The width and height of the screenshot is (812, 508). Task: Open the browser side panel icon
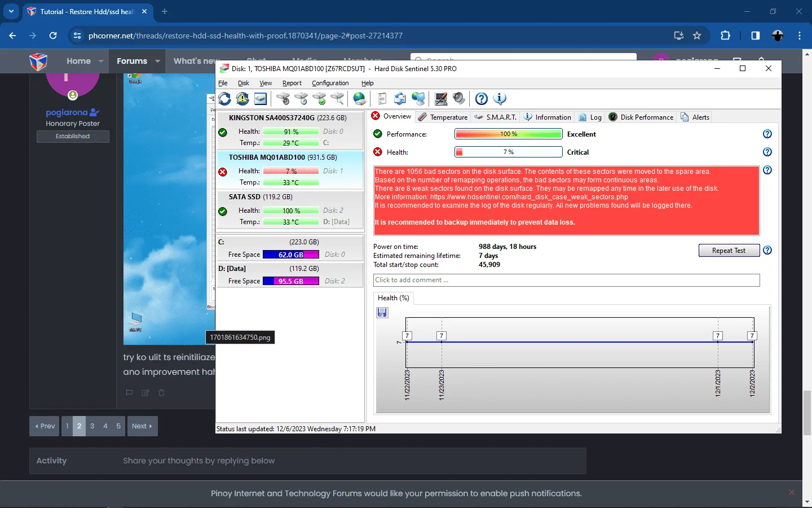tap(756, 36)
